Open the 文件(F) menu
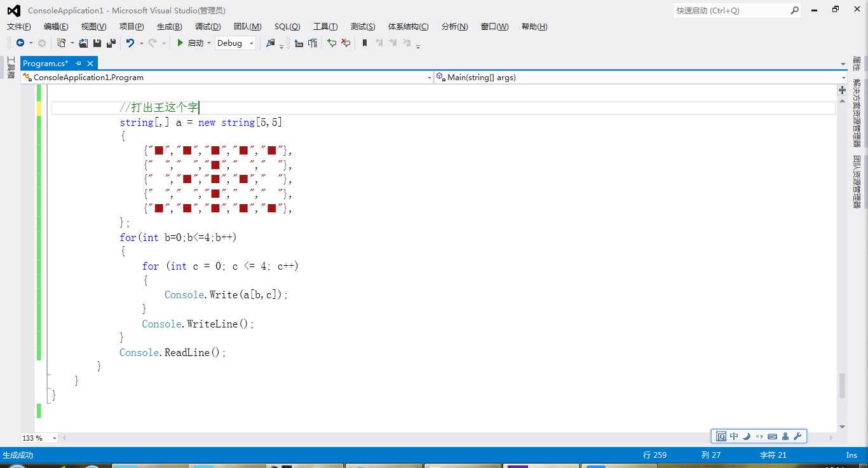Screen dimensions: 868x468 click(19, 26)
